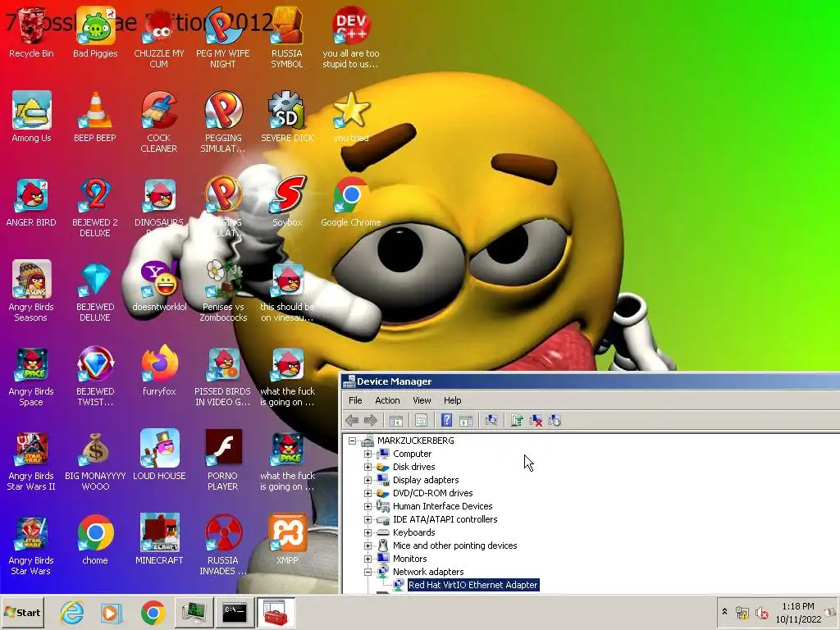Select Red Hat VirtIO Ethernet Adapter item
The width and height of the screenshot is (840, 630).
tap(472, 585)
